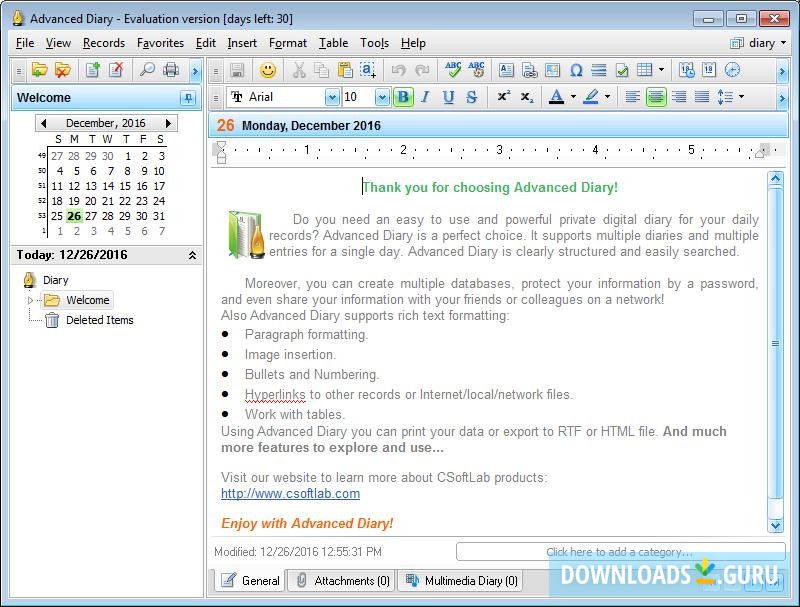The height and width of the screenshot is (607, 800).
Task: Go to the previous month in the calendar
Action: tap(45, 122)
